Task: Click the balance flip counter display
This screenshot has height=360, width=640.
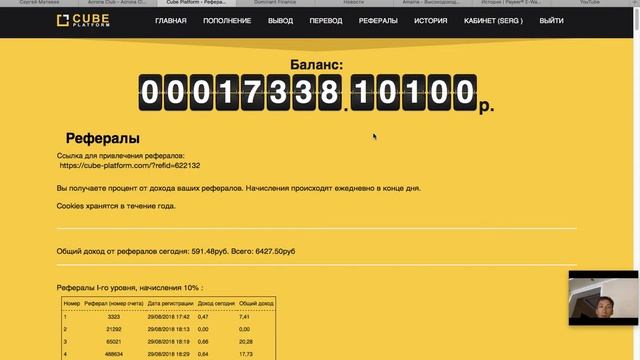Action: 308,92
